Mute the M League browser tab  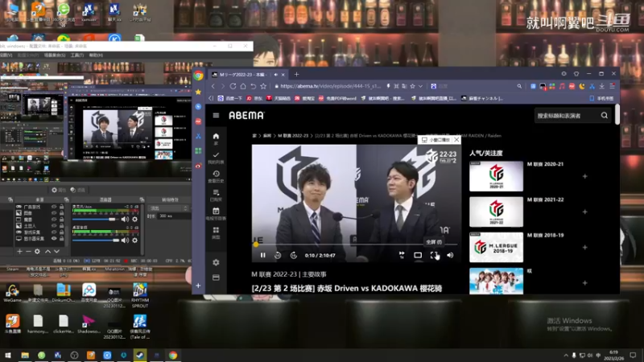[x=275, y=75]
